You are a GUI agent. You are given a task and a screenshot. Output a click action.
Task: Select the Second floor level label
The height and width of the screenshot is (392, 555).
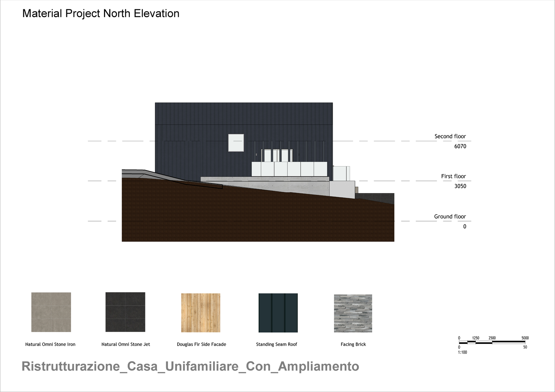[450, 136]
